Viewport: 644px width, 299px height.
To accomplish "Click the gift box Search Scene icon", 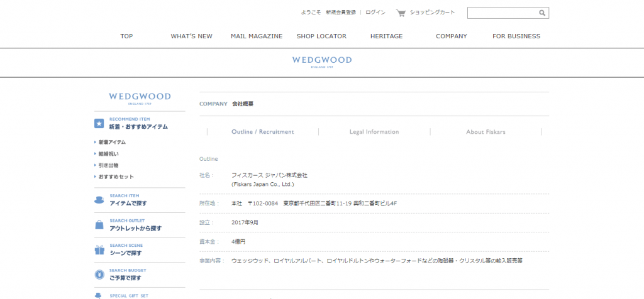I will pyautogui.click(x=99, y=250).
